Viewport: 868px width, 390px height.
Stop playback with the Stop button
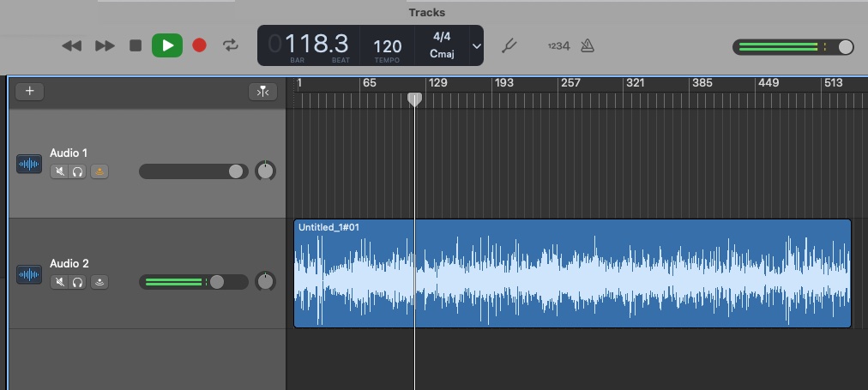pyautogui.click(x=136, y=45)
